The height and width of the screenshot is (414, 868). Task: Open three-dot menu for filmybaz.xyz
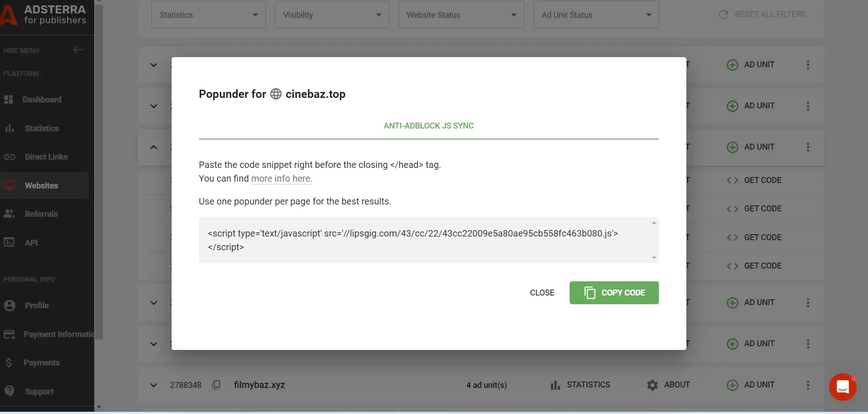click(x=808, y=385)
